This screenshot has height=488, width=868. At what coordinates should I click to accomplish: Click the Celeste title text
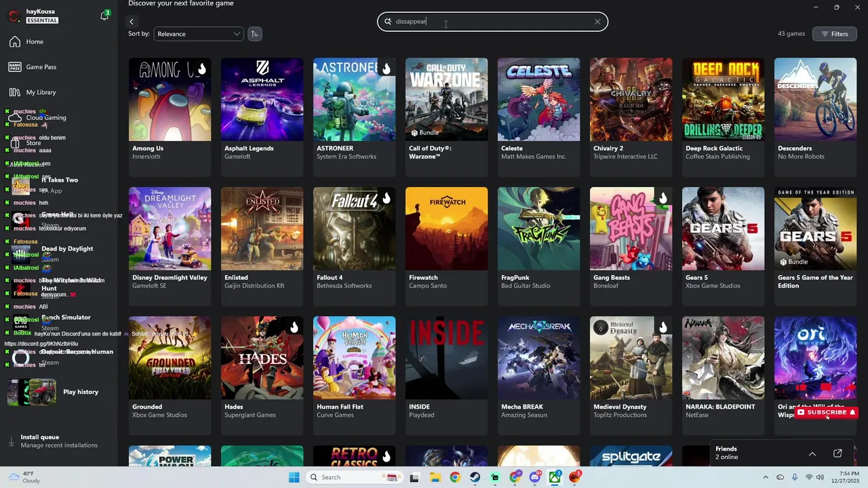[512, 148]
